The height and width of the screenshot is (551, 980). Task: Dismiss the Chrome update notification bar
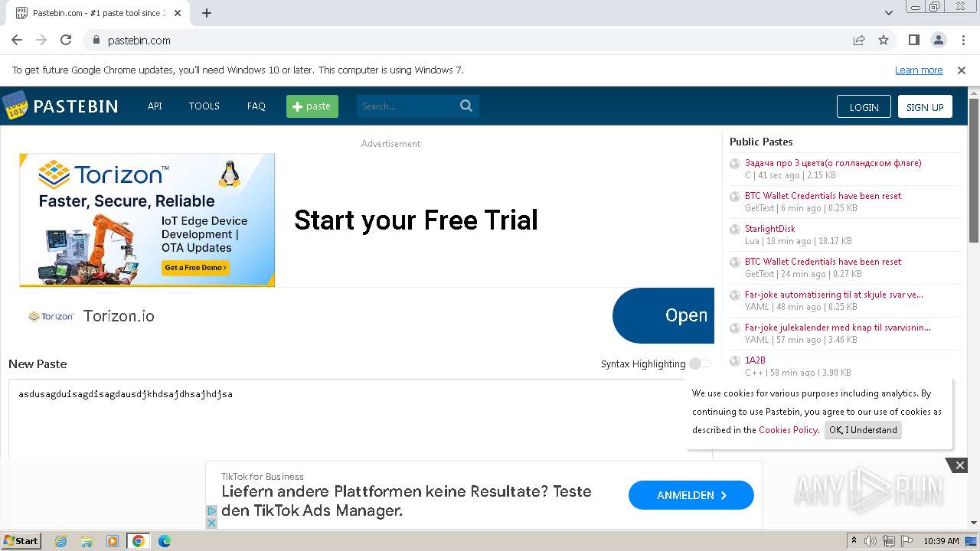coord(962,70)
